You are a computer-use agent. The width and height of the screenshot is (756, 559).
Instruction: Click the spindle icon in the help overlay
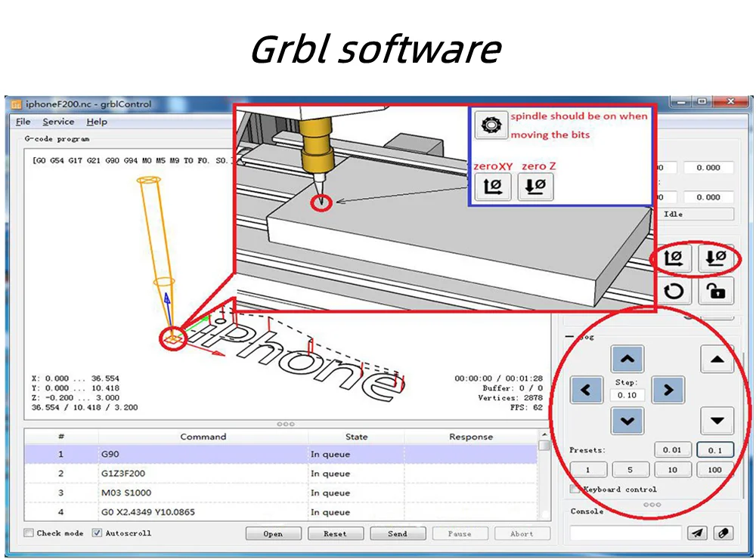pos(491,125)
